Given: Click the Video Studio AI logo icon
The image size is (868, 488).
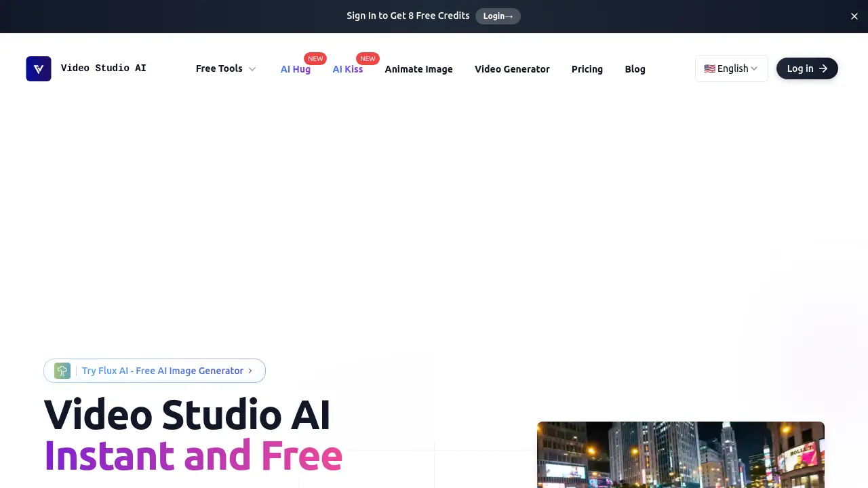Looking at the screenshot, I should (x=39, y=68).
